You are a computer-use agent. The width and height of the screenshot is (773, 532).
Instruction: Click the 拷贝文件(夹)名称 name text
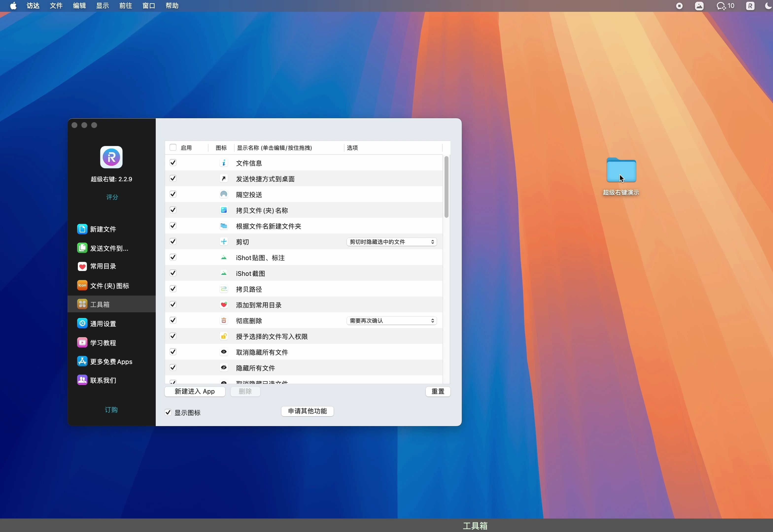point(262,210)
